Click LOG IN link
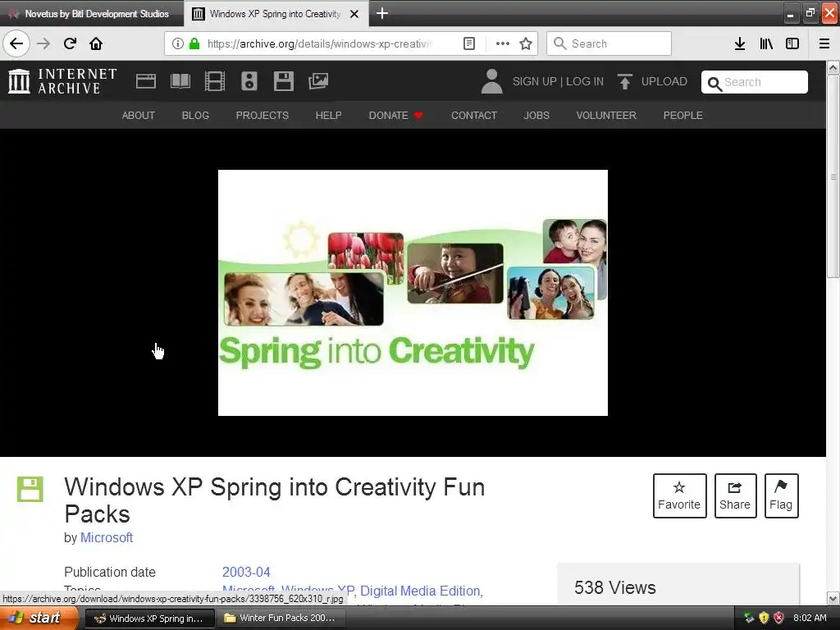The height and width of the screenshot is (630, 840). (584, 81)
